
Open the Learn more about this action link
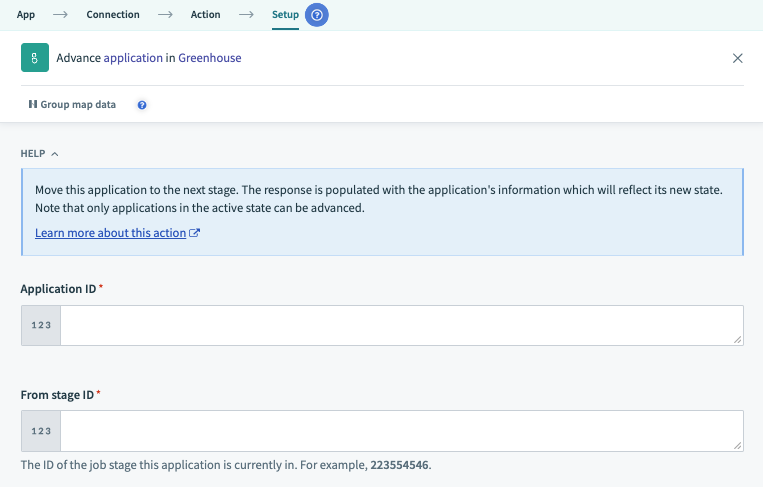[x=111, y=233]
